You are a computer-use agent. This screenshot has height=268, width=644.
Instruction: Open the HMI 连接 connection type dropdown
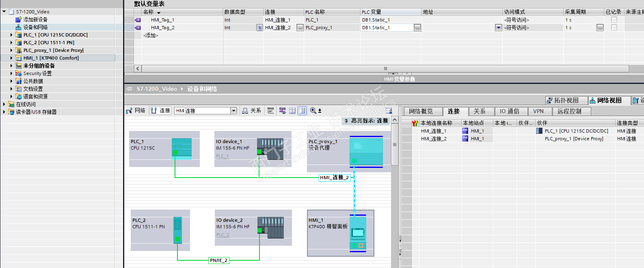point(233,111)
